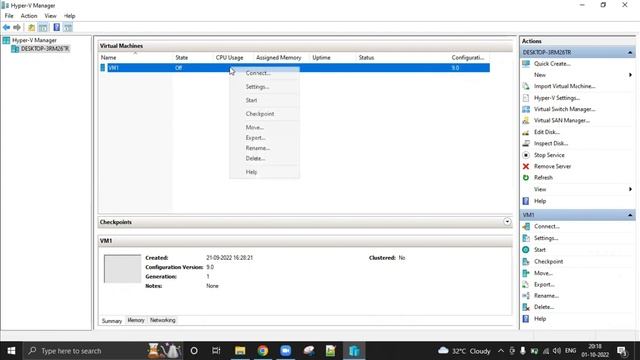The width and height of the screenshot is (640, 360).
Task: Click the VM1 Start icon in Actions
Action: (x=526, y=249)
